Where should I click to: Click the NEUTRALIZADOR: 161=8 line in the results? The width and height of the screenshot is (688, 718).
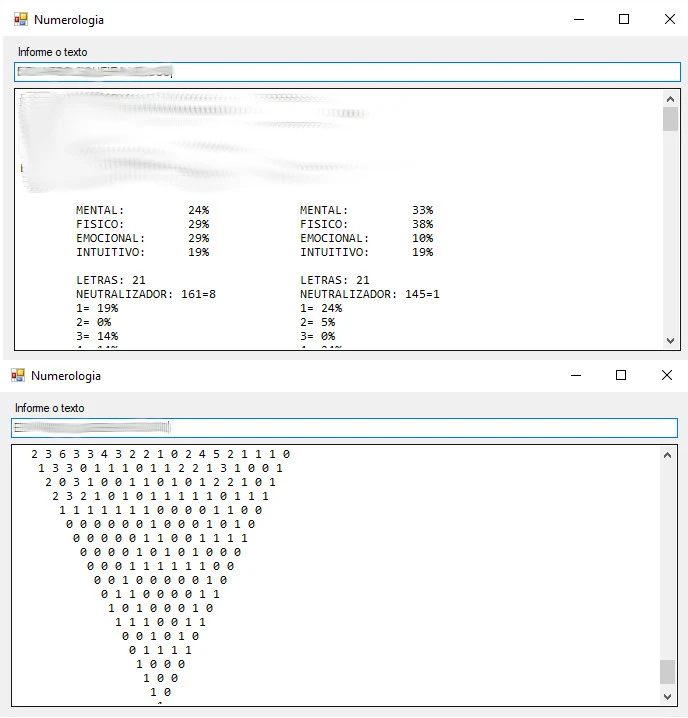click(146, 295)
